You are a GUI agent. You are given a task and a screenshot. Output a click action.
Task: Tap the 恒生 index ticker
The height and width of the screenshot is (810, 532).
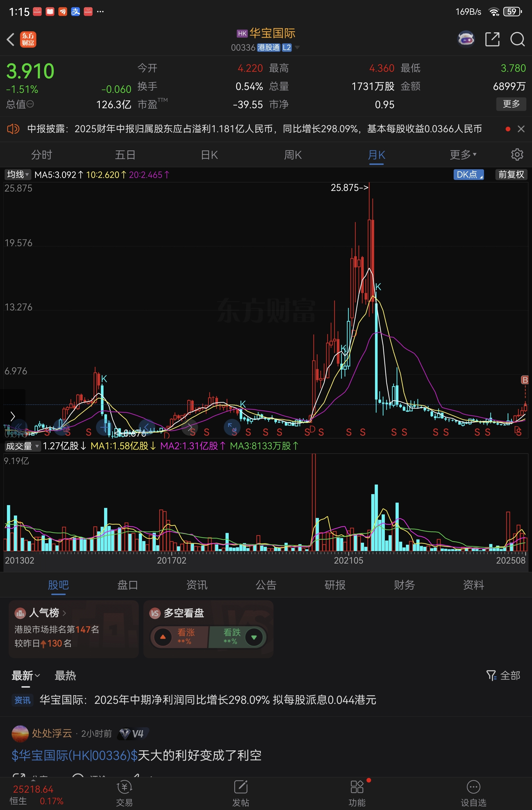coord(36,795)
